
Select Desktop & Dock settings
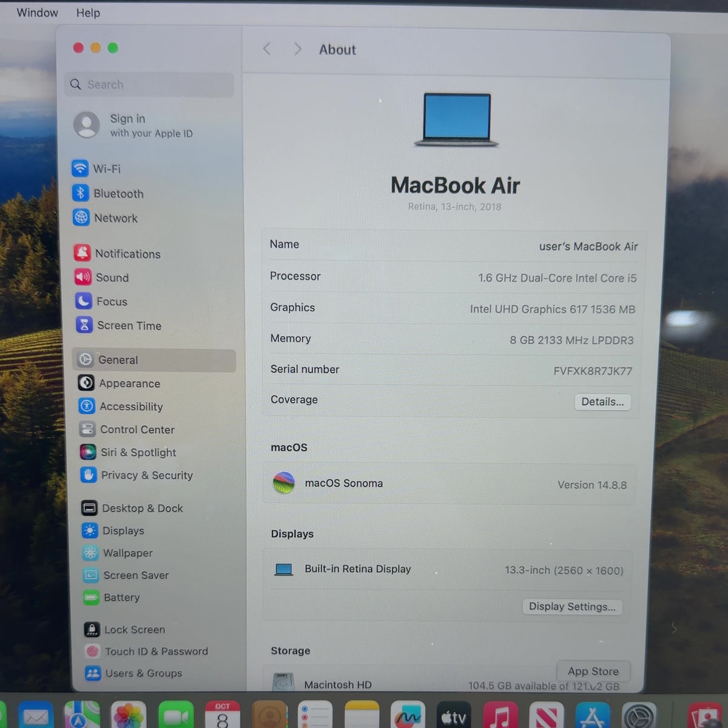(133, 508)
